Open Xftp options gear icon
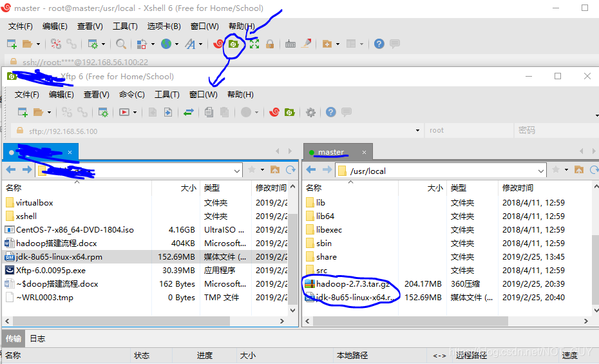 pyautogui.click(x=311, y=112)
